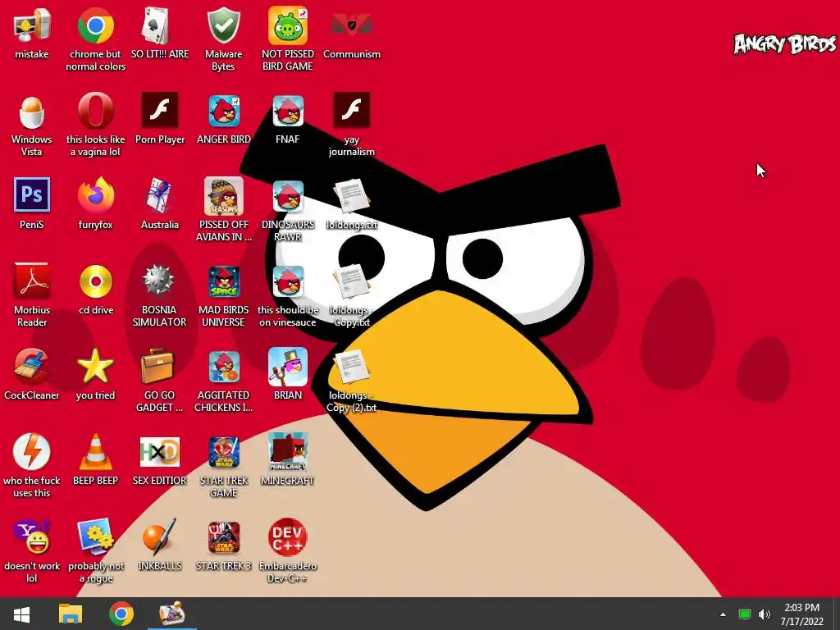This screenshot has width=840, height=630.
Task: Open the 'GO GO GADGET ...' briefcase icon
Action: (158, 367)
